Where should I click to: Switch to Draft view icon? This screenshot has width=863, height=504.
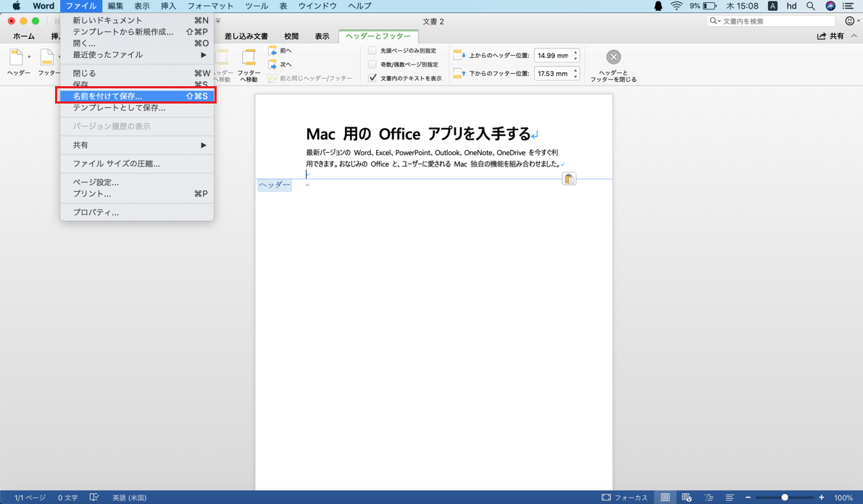pos(730,497)
